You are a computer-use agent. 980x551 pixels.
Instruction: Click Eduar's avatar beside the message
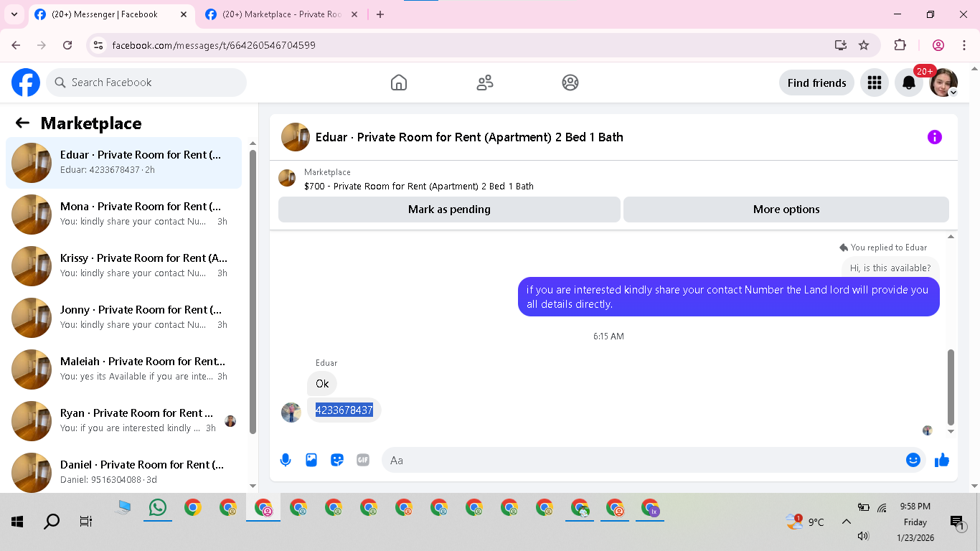click(291, 413)
